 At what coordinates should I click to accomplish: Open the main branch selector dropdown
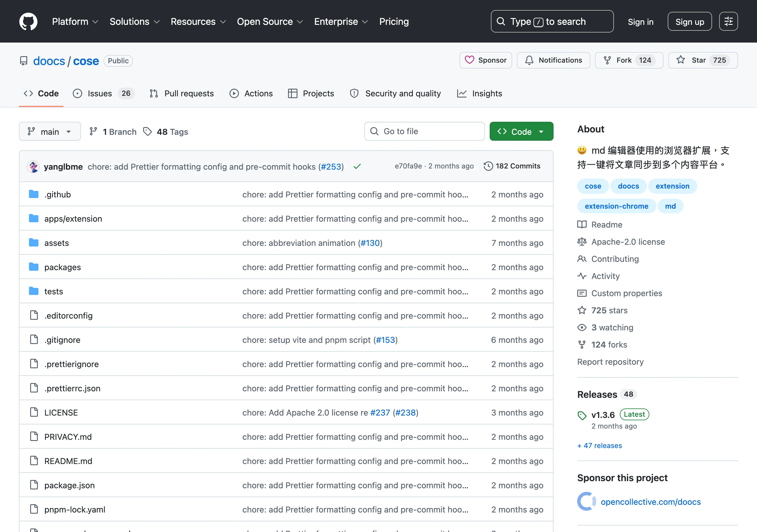pyautogui.click(x=50, y=132)
